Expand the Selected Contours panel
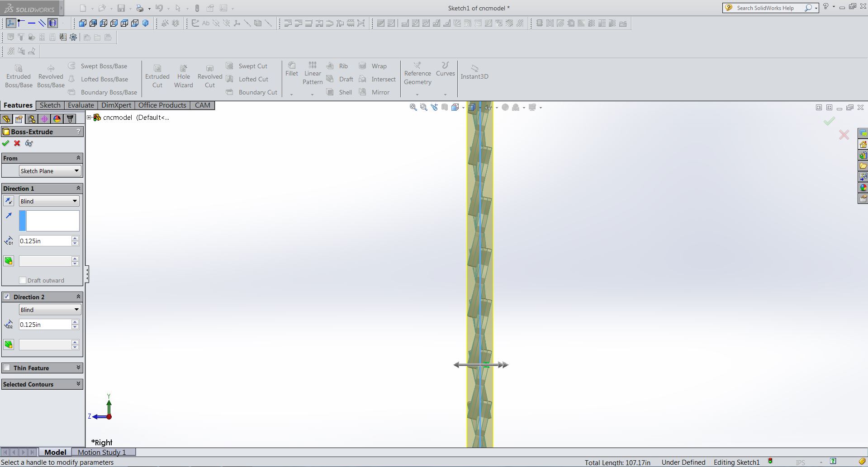This screenshot has height=467, width=868. click(x=77, y=384)
